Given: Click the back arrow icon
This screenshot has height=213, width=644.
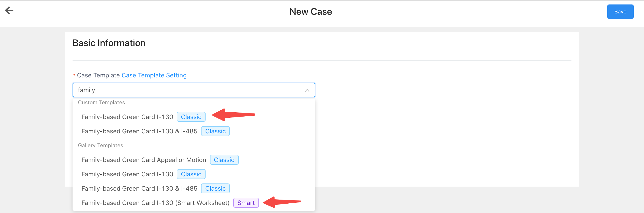Looking at the screenshot, I should 9,11.
